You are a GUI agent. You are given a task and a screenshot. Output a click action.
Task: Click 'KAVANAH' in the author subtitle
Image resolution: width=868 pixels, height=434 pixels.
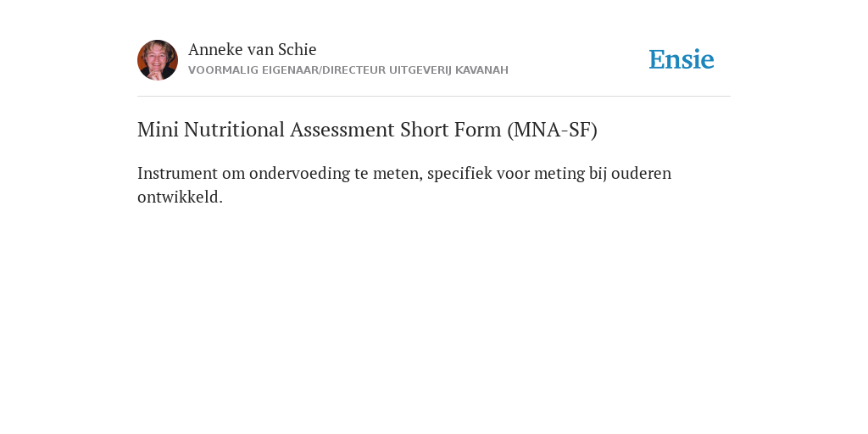481,70
